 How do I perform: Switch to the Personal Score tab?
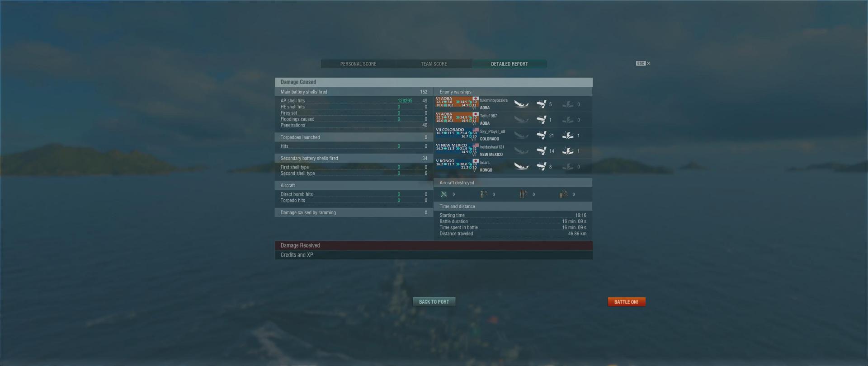358,64
